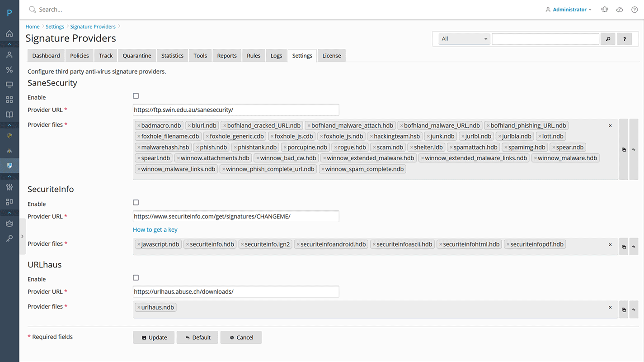Collapse the sidebar section above crown icon
The image size is (644, 362).
(x=9, y=212)
